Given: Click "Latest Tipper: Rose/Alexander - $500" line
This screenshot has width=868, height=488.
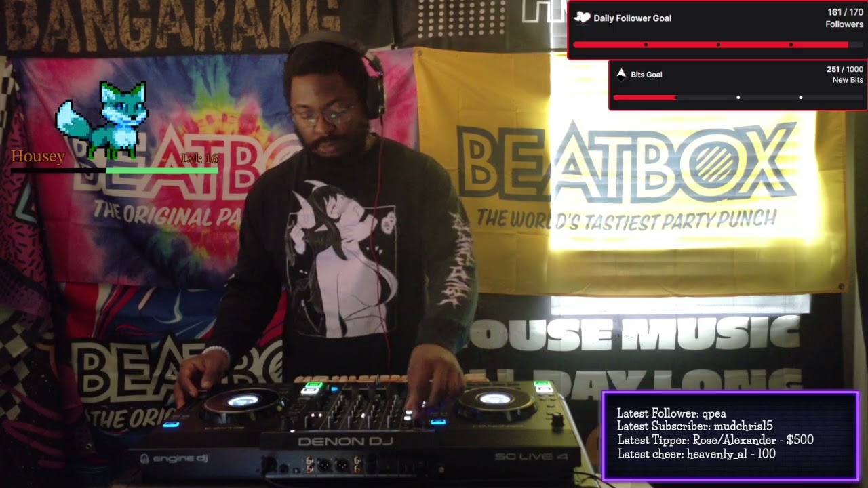Looking at the screenshot, I should [715, 440].
